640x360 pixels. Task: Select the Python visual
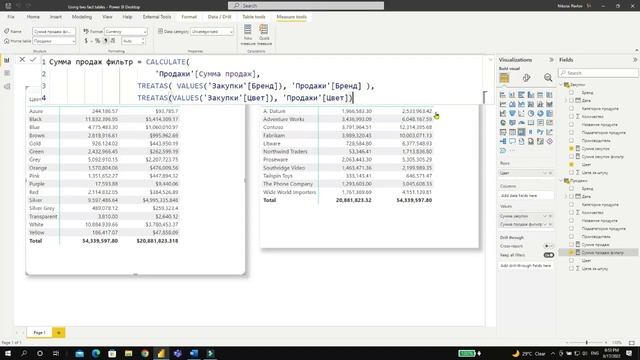click(x=540, y=132)
